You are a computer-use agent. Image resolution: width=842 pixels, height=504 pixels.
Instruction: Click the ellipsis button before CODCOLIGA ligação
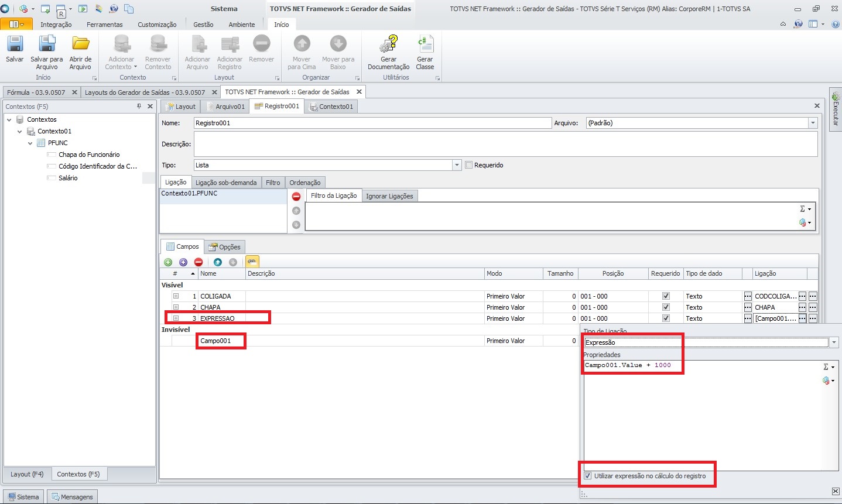(748, 296)
